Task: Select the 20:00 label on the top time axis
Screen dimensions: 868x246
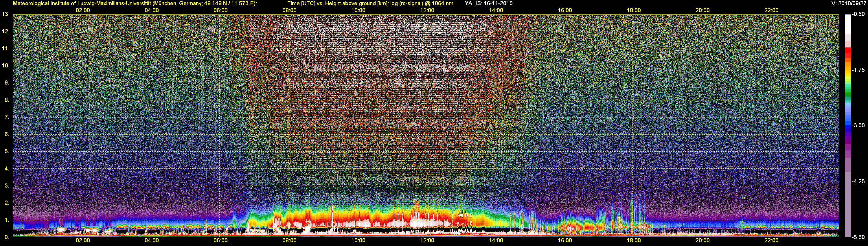Action: coord(703,10)
